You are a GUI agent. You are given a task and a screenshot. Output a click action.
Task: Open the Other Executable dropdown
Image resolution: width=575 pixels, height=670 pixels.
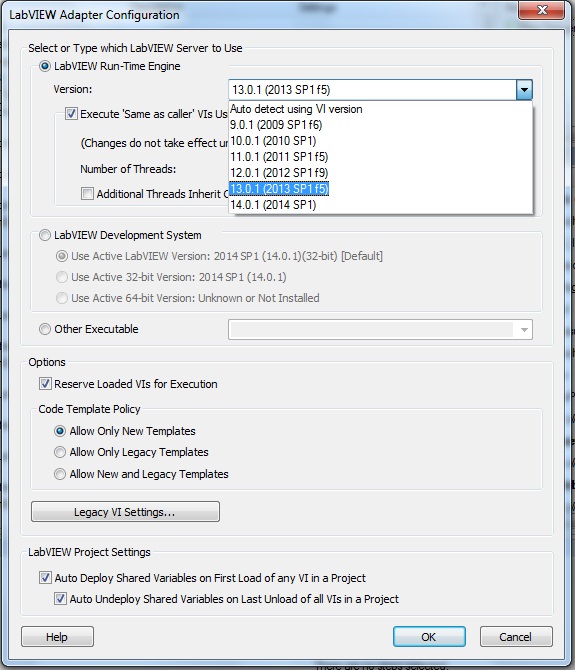(524, 330)
